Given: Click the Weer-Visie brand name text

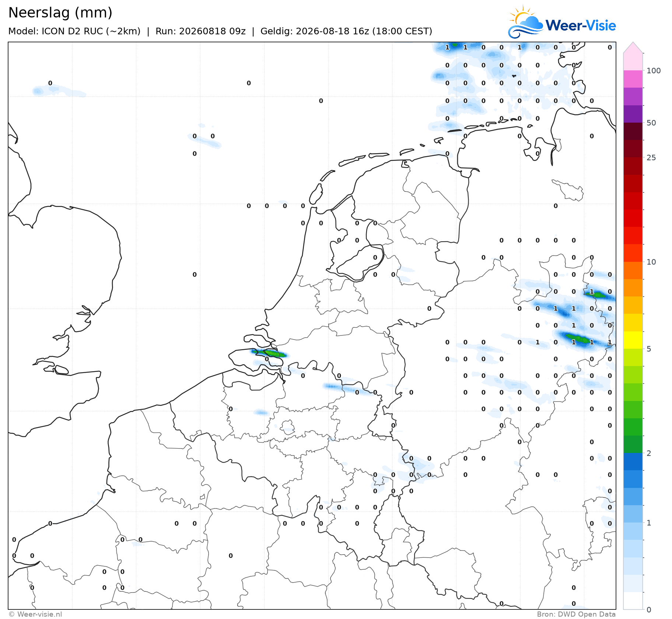Looking at the screenshot, I should [581, 25].
